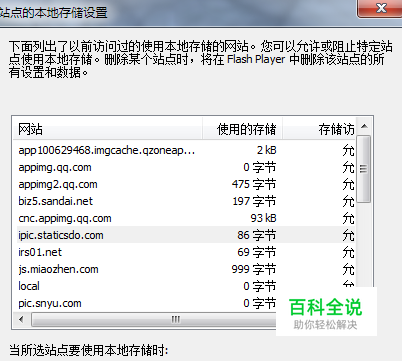Image resolution: width=402 pixels, height=361 pixels.
Task: Click the 93 kB storage value
Action: point(263,218)
